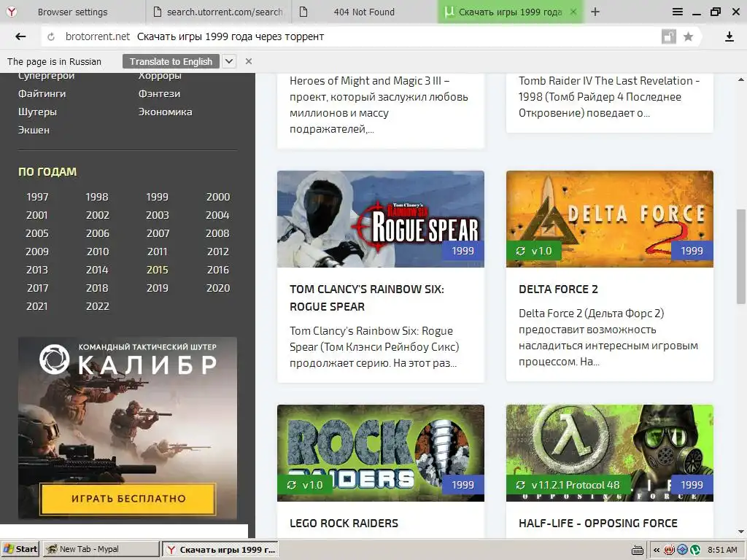Viewport: 747px width, 560px height.
Task: Open Lego Rock Raiders cover image
Action: pos(381,453)
